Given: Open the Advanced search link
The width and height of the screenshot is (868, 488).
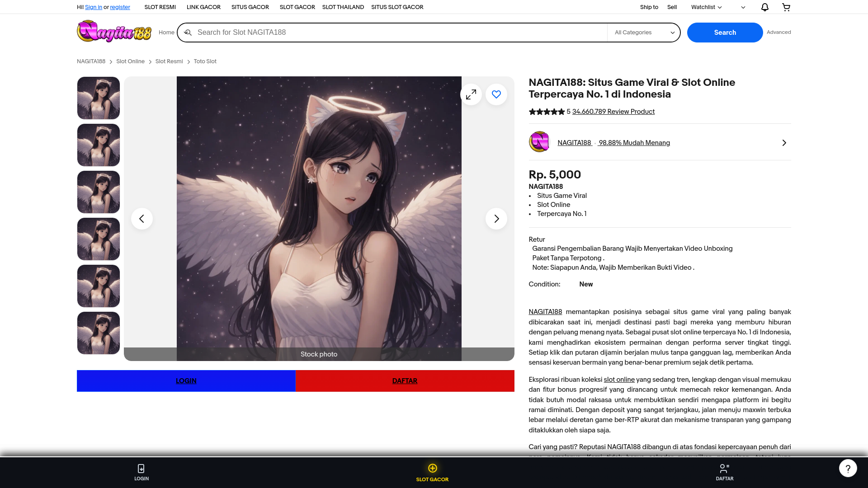Looking at the screenshot, I should pyautogui.click(x=779, y=32).
